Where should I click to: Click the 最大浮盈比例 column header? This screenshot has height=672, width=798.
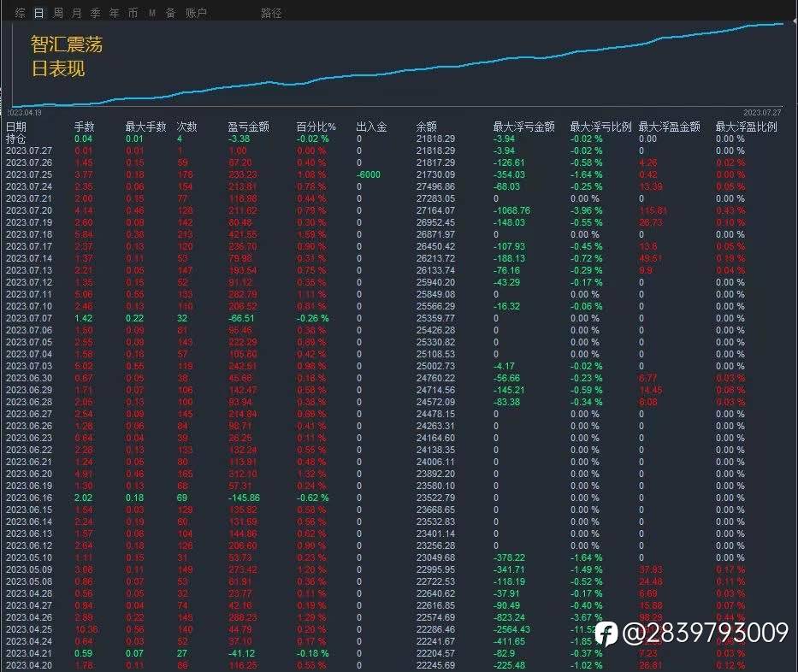click(747, 127)
